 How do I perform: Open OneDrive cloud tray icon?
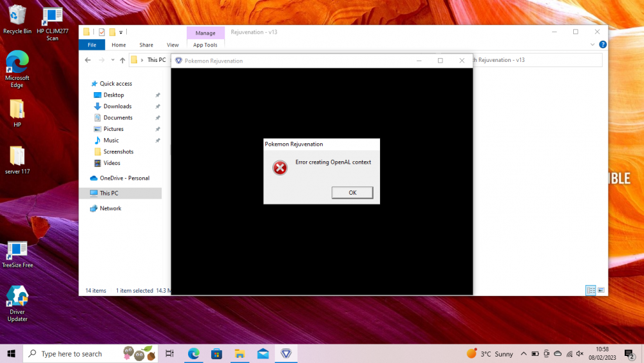pyautogui.click(x=558, y=353)
